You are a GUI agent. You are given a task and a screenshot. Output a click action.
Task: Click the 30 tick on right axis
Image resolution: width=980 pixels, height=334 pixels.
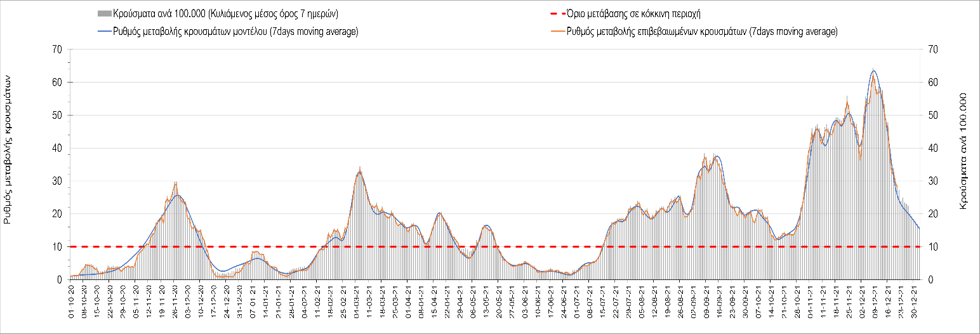(932, 181)
